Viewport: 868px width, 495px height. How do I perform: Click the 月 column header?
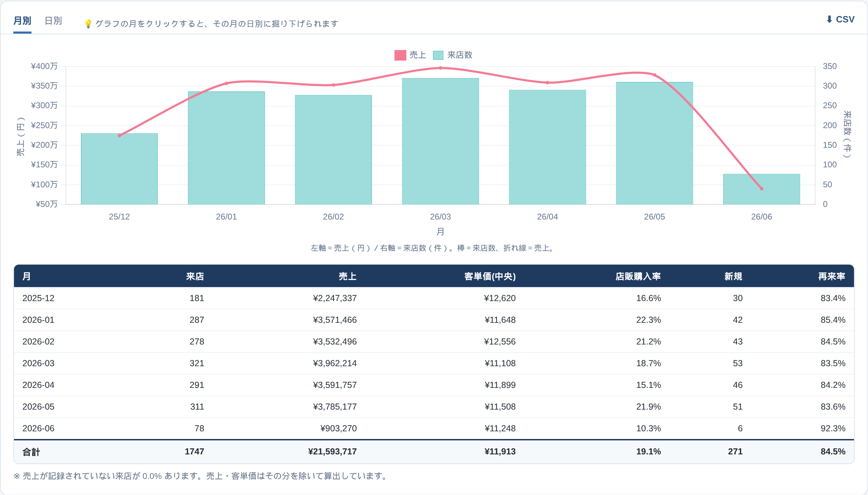27,276
